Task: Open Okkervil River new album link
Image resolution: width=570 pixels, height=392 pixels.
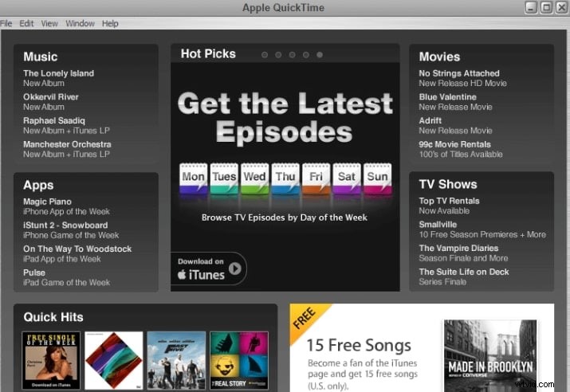Action: 51,102
